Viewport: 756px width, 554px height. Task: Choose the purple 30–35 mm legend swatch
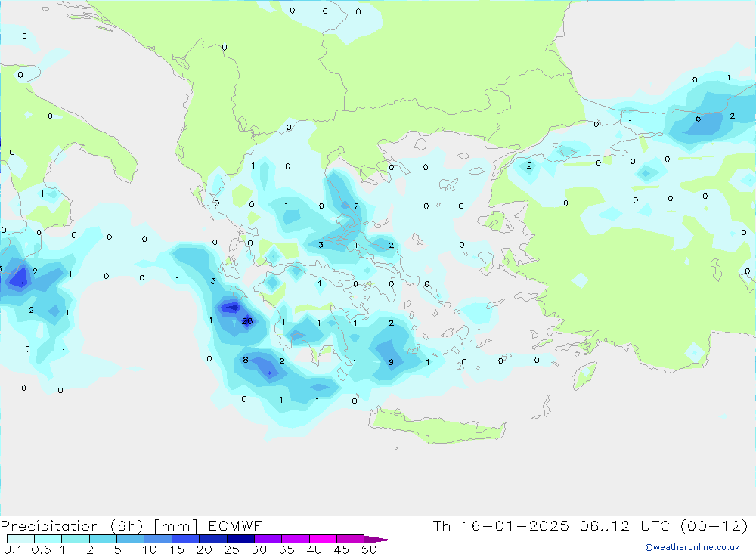point(267,539)
